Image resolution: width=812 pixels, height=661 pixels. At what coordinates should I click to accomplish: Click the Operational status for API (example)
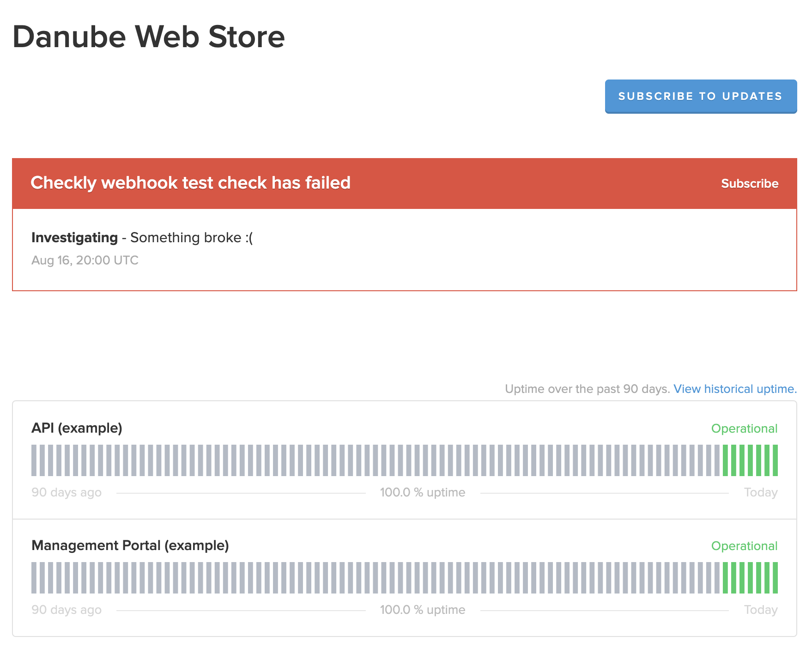coord(744,428)
